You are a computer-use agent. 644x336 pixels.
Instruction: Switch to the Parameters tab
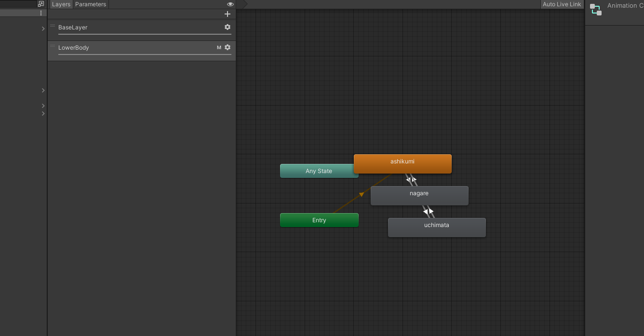point(91,4)
